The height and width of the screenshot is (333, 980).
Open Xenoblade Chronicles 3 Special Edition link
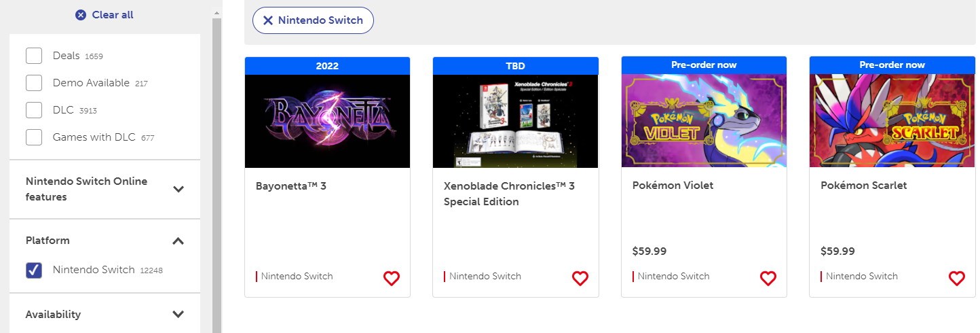coord(508,194)
